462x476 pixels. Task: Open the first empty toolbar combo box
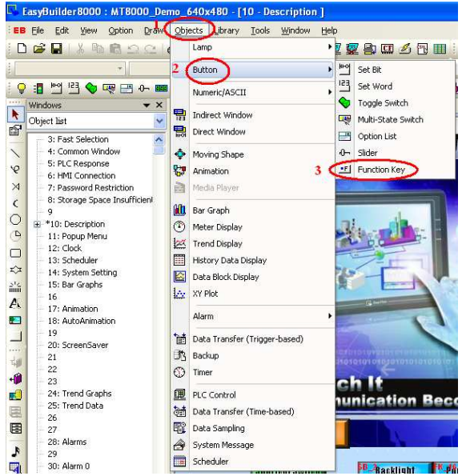click(70, 69)
